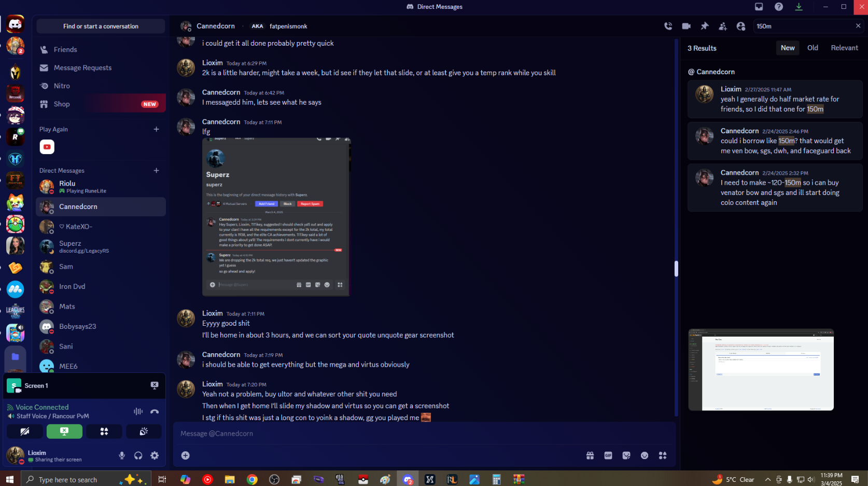The height and width of the screenshot is (486, 868).
Task: Start a video call with Cannedcorn
Action: click(x=687, y=26)
